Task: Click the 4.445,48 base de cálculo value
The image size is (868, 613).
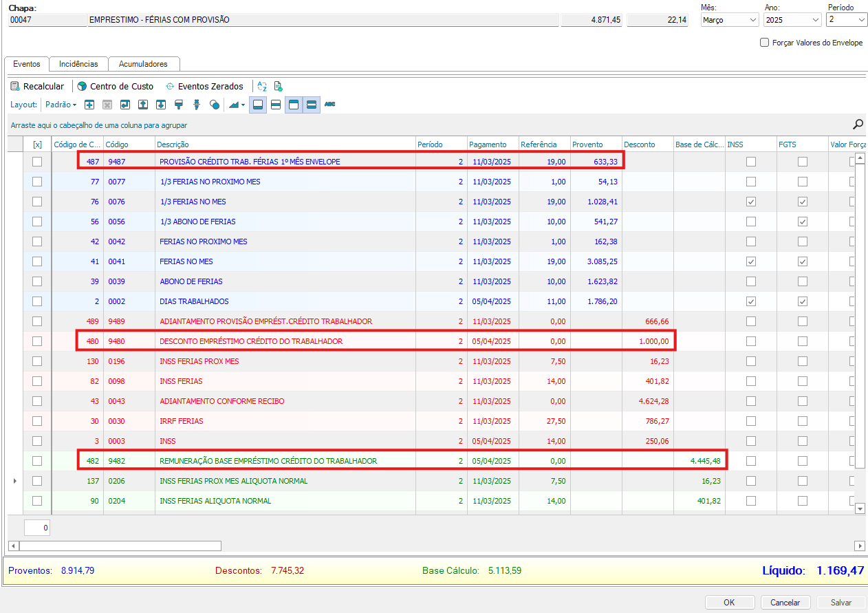Action: tap(705, 461)
